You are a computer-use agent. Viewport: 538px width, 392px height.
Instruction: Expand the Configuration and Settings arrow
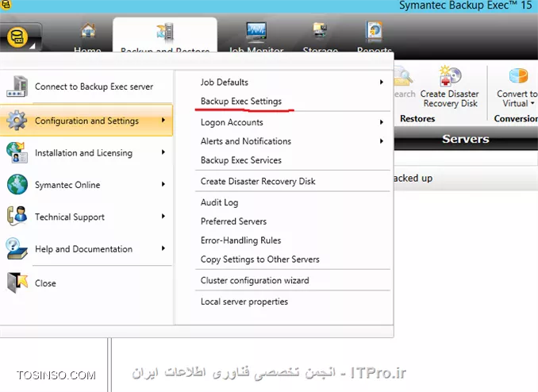coord(163,120)
